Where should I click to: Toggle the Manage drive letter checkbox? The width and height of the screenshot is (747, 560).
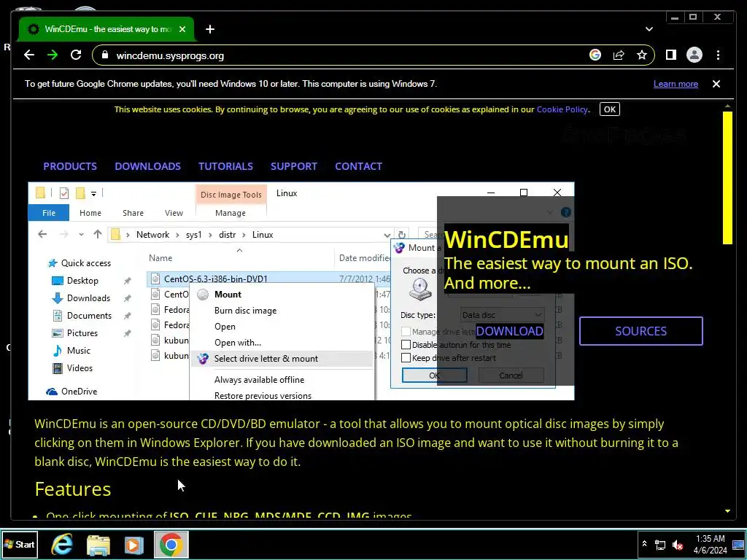tap(406, 332)
